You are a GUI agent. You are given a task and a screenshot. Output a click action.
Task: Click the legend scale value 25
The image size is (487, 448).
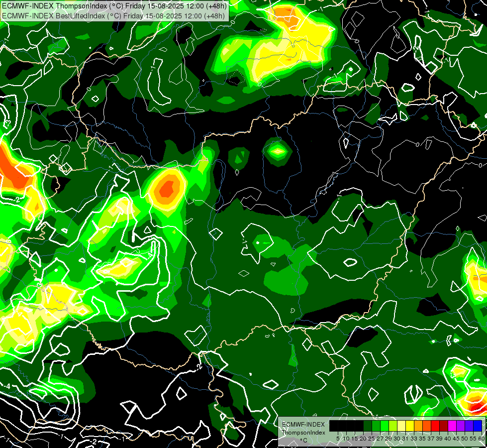coord(372,439)
